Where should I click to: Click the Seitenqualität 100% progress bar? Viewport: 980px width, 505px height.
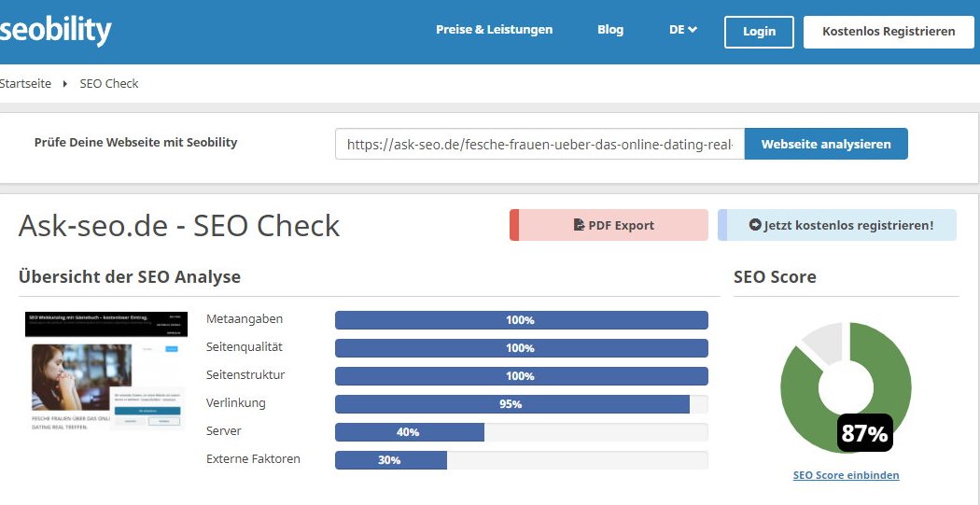click(x=521, y=348)
